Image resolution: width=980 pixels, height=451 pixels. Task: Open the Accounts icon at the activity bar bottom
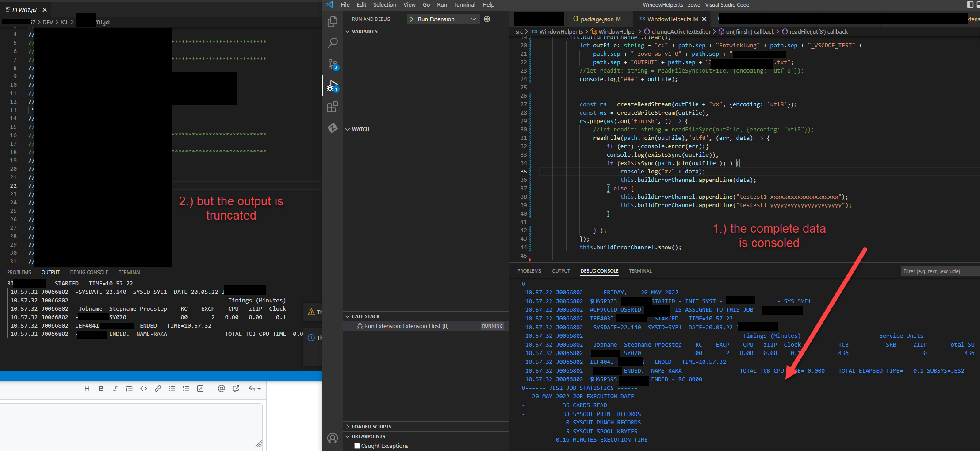(x=333, y=438)
